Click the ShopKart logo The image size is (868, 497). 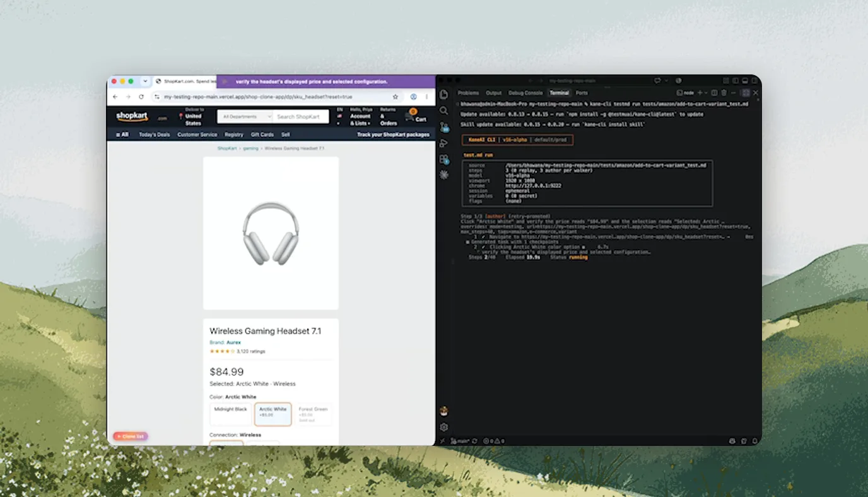(x=132, y=117)
